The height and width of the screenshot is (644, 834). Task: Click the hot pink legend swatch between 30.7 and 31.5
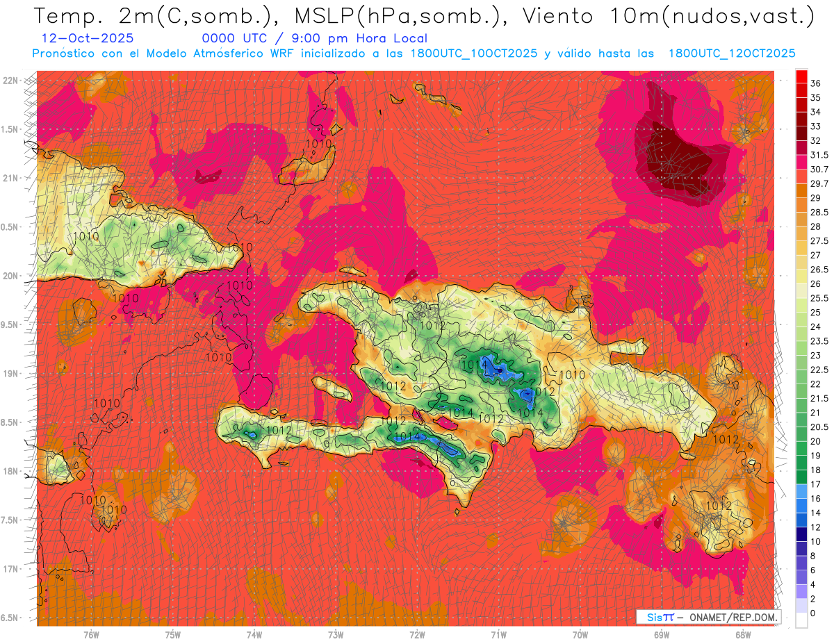801,163
